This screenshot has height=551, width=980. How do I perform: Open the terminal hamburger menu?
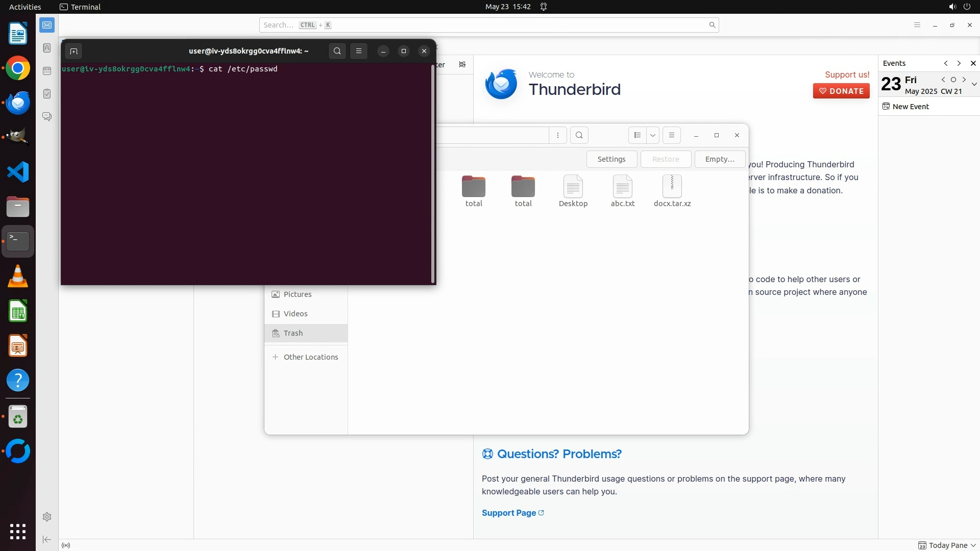[359, 51]
